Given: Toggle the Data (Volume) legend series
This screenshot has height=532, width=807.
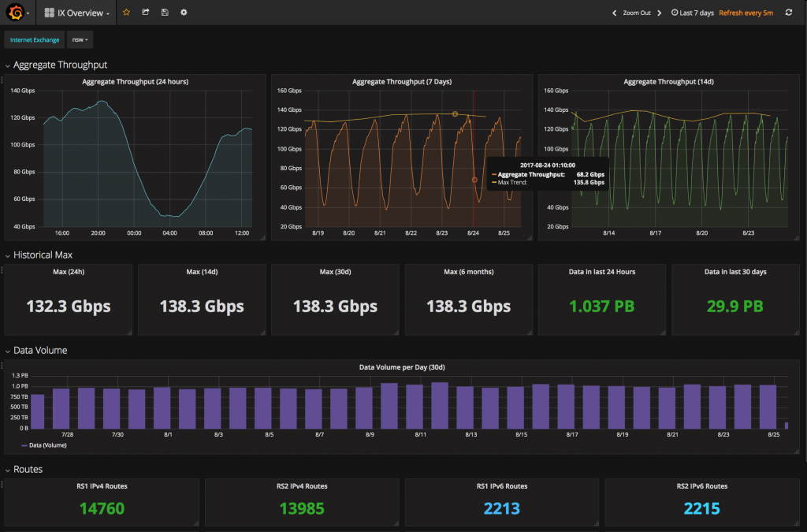Looking at the screenshot, I should [x=49, y=445].
